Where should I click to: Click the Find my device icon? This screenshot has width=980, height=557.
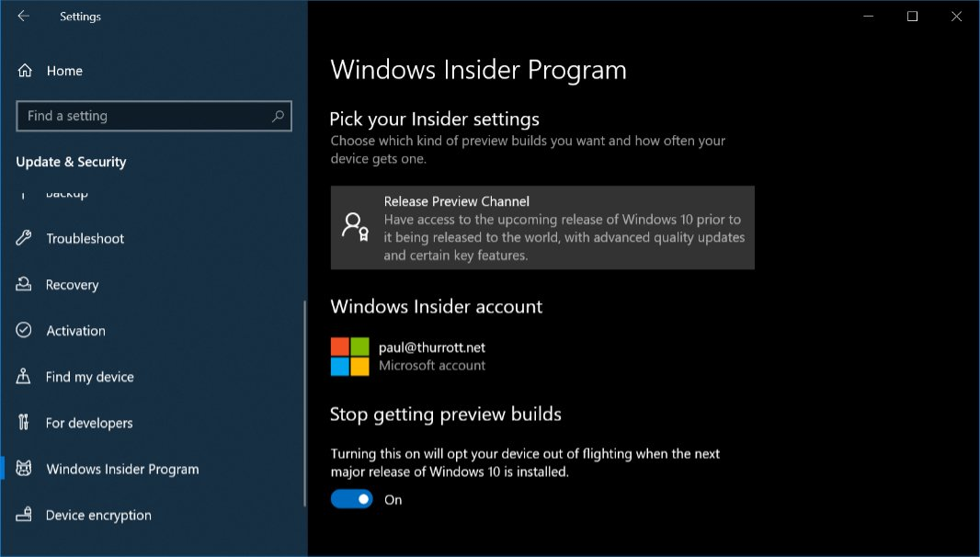coord(23,376)
